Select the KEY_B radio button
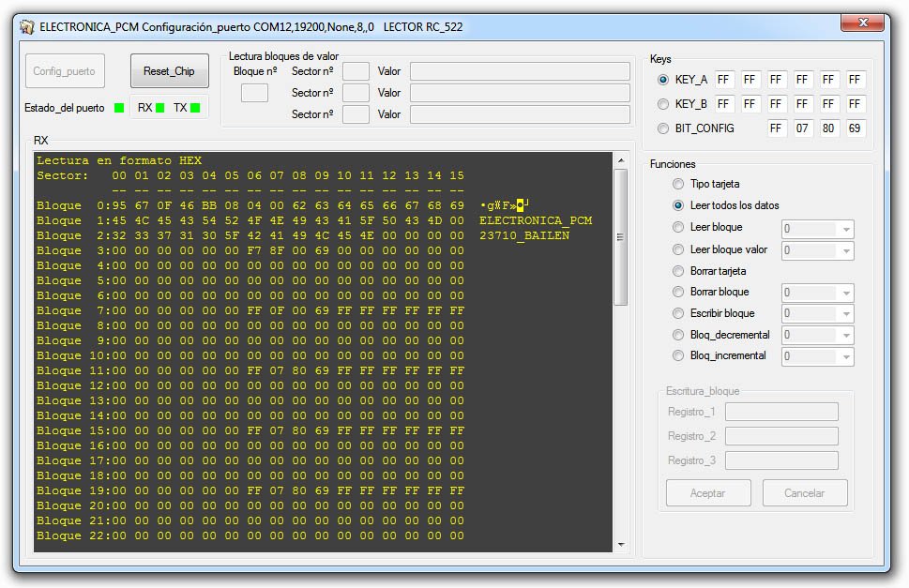 [x=663, y=104]
